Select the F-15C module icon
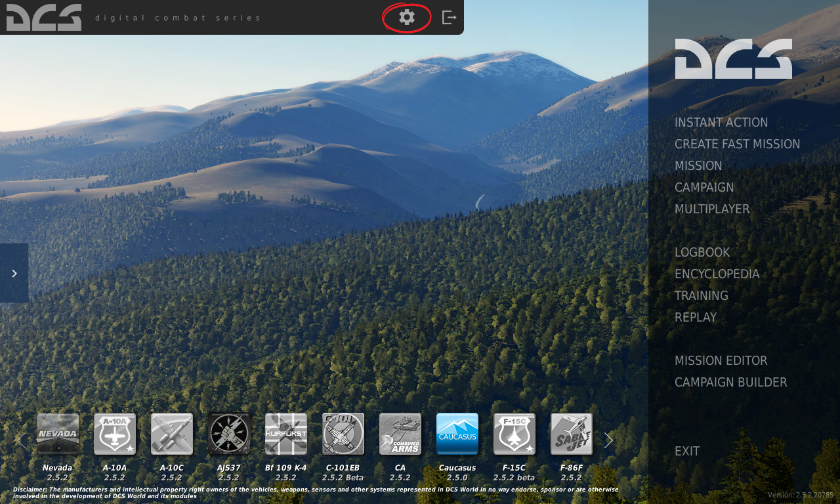 coord(514,434)
